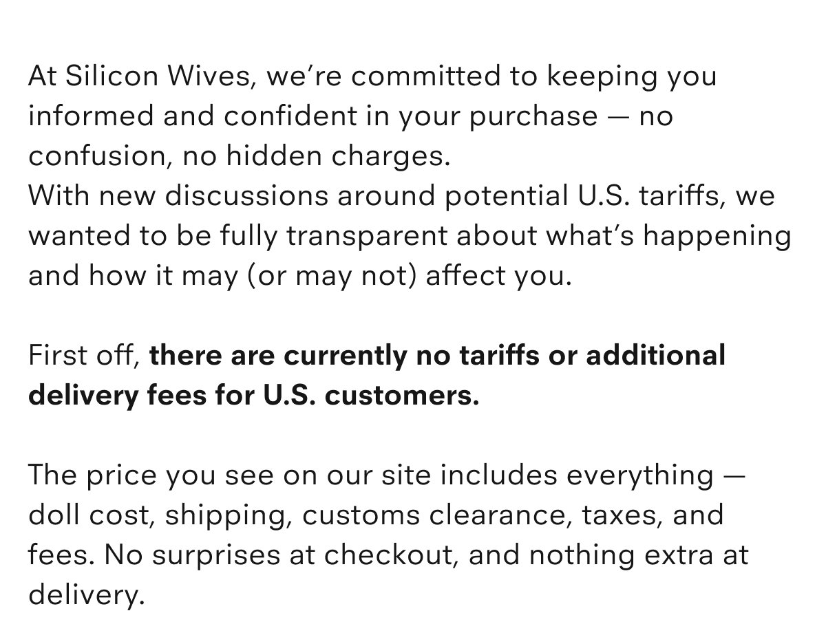Click the final word "delivery." on last line

point(86,596)
